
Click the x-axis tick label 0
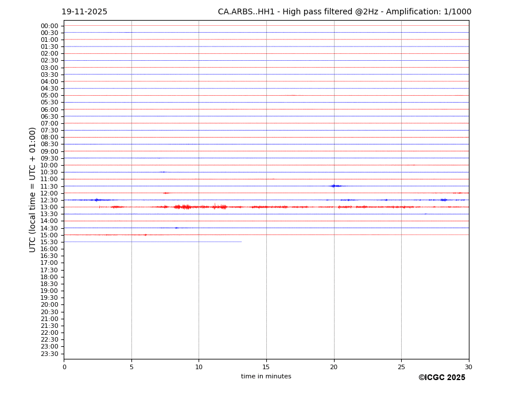point(64,367)
